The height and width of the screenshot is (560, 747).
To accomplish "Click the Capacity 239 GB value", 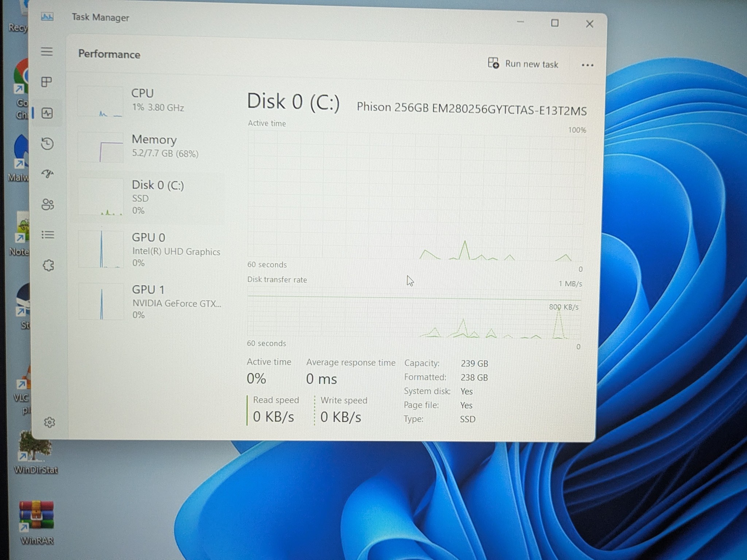I will coord(474,363).
